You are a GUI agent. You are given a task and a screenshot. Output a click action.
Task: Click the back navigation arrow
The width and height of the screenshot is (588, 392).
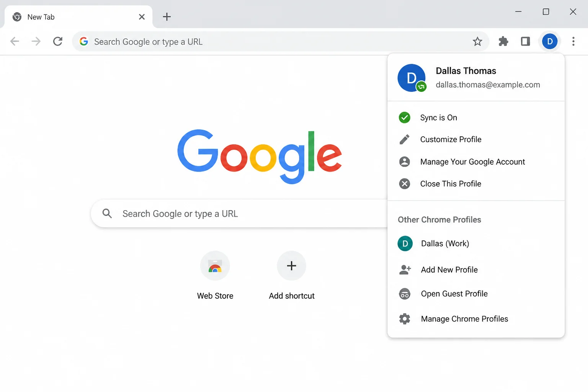point(15,41)
